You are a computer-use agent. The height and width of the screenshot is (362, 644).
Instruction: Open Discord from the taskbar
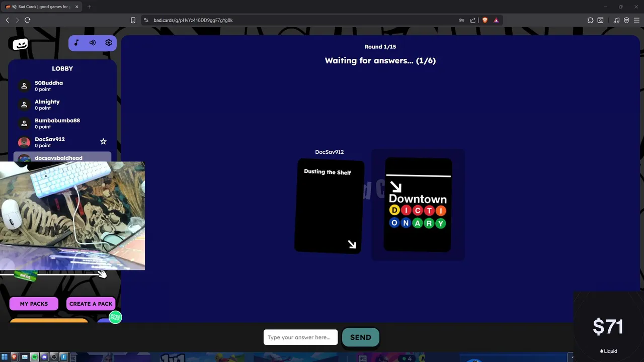click(x=44, y=357)
